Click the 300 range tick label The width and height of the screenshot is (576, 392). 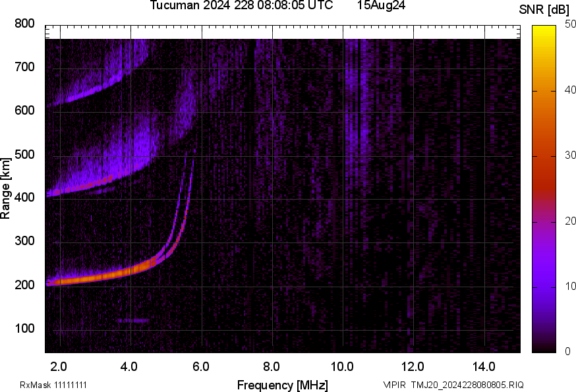(x=24, y=241)
